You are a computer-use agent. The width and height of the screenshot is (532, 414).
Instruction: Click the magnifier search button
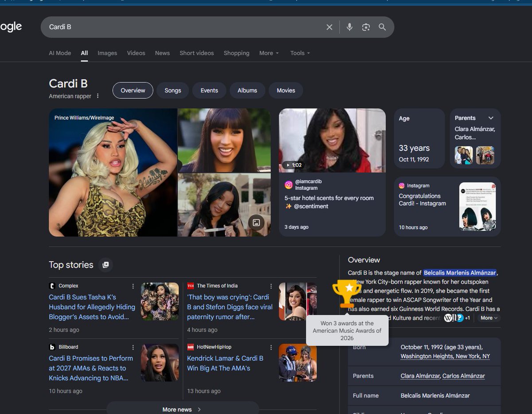[382, 27]
